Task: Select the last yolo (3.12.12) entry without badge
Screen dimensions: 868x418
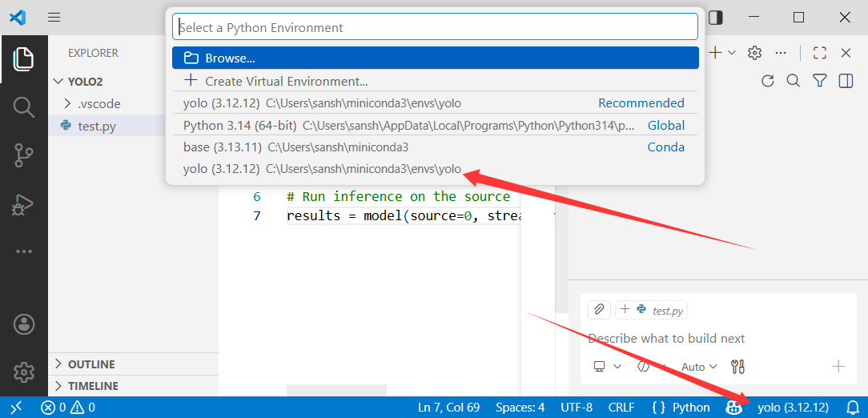Action: pyautogui.click(x=435, y=170)
